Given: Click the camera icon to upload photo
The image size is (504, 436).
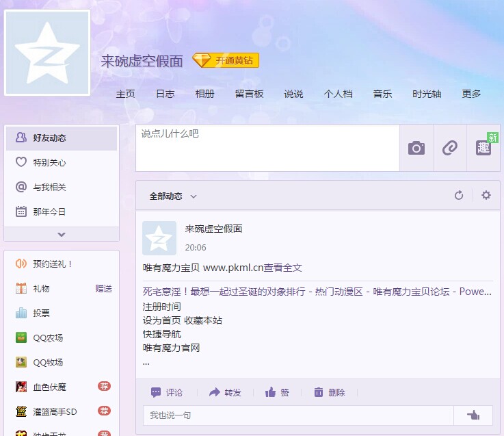Looking at the screenshot, I should [416, 148].
